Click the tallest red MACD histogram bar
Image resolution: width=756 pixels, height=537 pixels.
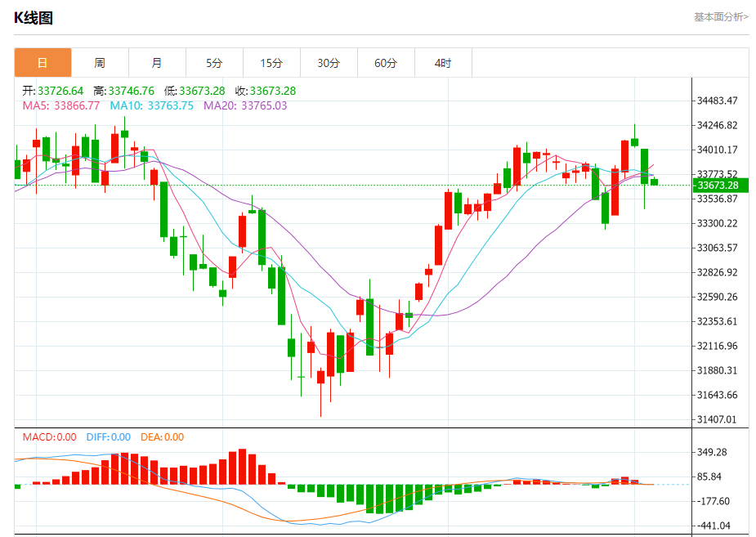pos(242,467)
